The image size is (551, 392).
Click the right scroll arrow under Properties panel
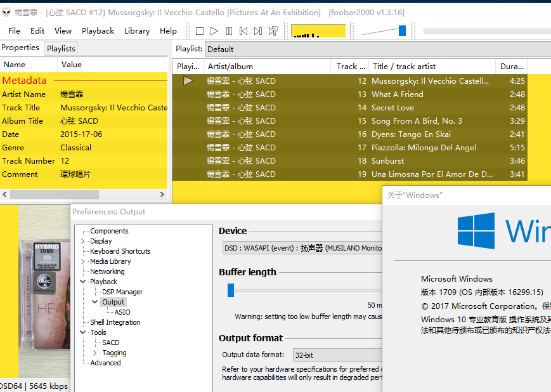[162, 195]
